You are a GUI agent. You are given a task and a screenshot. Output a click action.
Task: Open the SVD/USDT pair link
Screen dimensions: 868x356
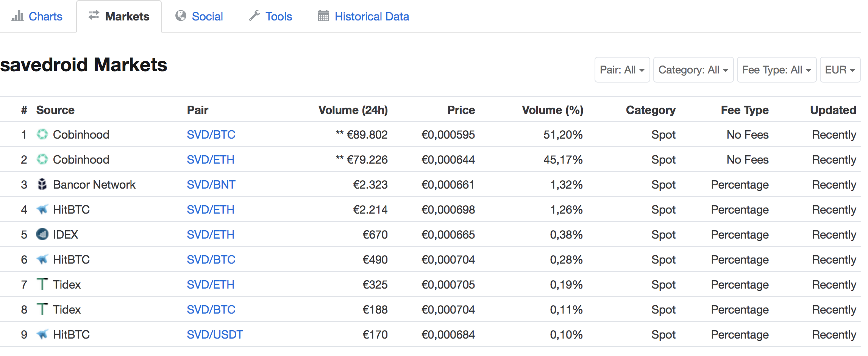point(215,334)
